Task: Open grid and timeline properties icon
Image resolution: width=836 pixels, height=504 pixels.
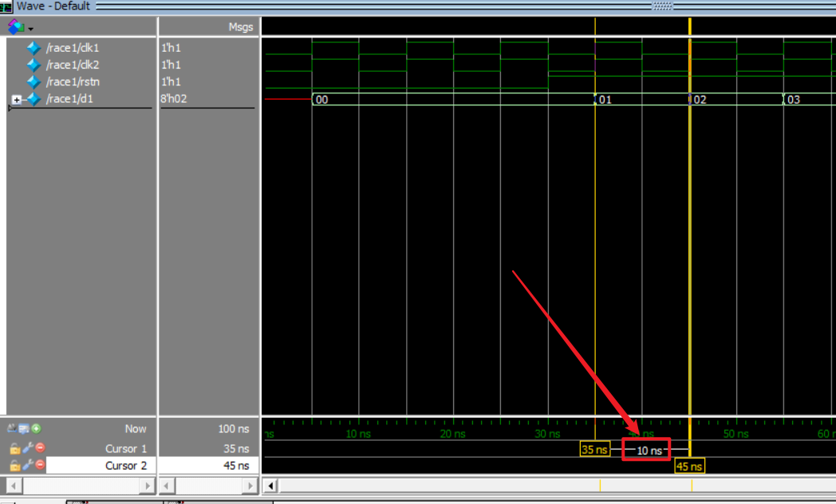Action: 23,429
